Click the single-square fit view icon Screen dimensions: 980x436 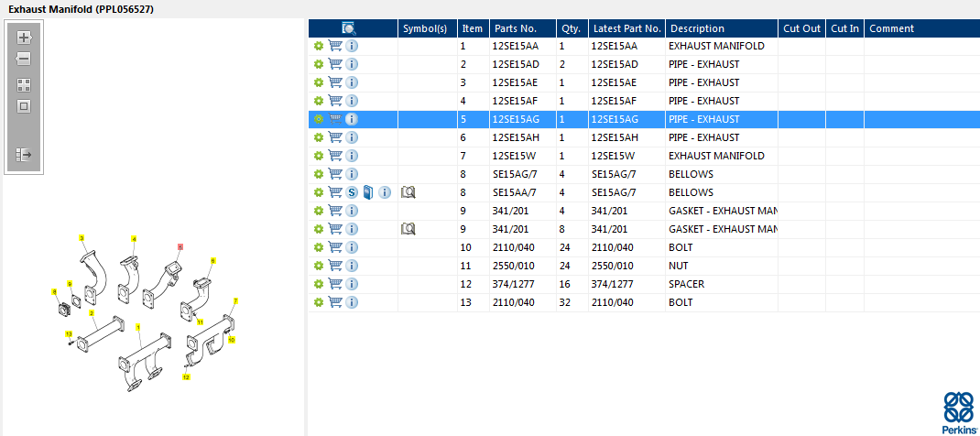point(24,106)
